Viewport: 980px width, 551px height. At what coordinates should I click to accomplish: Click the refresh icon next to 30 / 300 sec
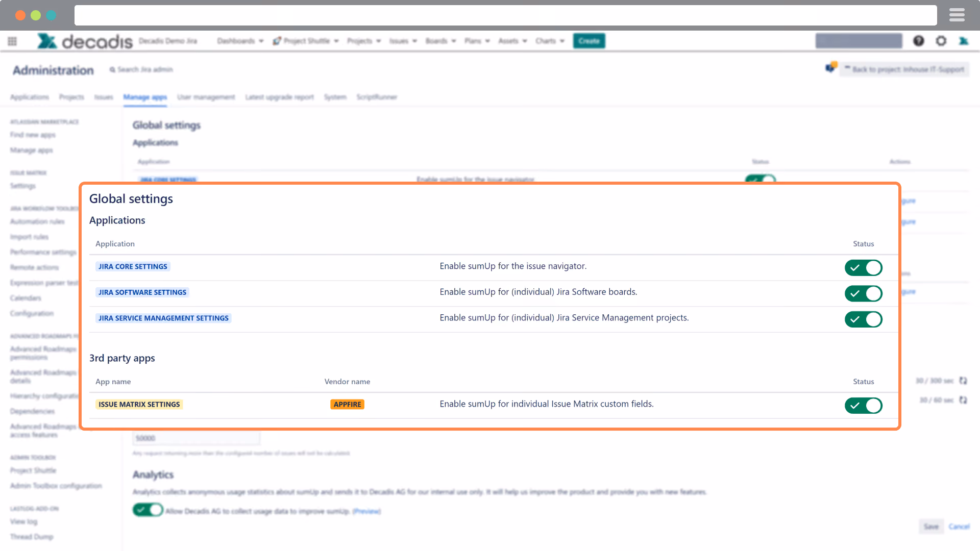963,381
